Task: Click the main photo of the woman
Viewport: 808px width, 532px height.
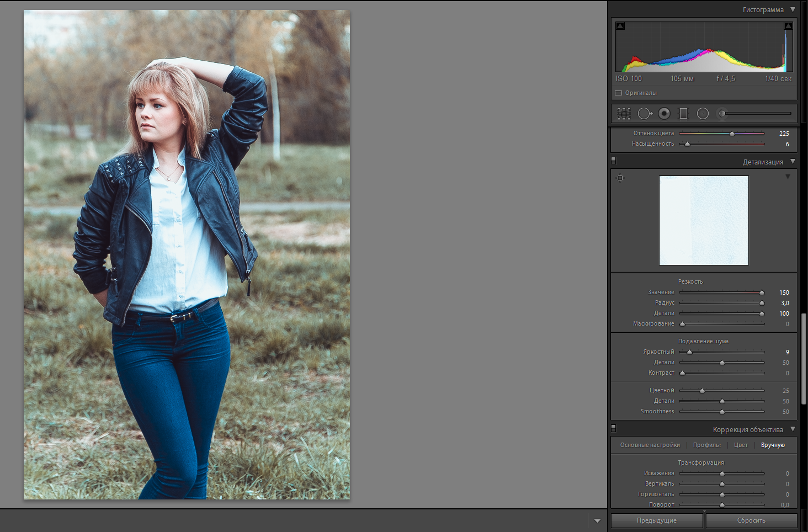Action: tap(187, 254)
